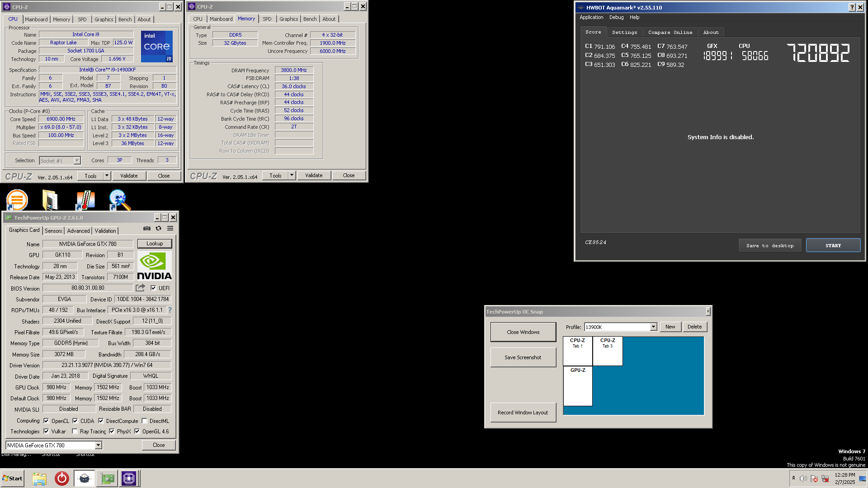868x488 pixels.
Task: Click Validate in the first CPU-Z window
Action: point(129,176)
